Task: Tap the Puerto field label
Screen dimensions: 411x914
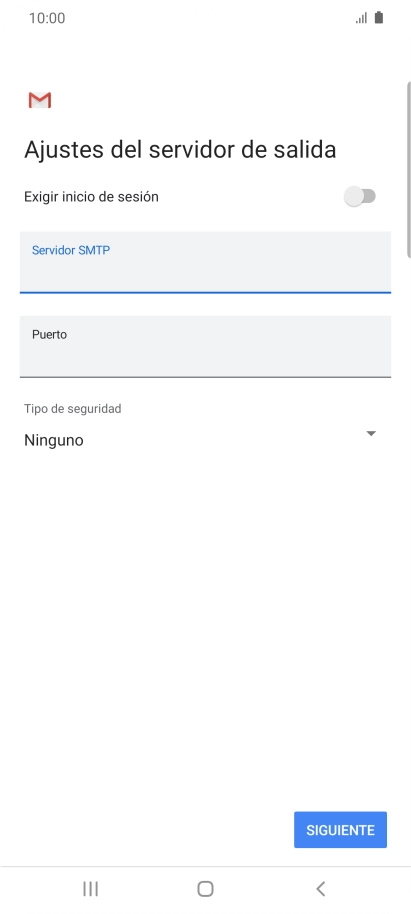Action: click(x=50, y=335)
